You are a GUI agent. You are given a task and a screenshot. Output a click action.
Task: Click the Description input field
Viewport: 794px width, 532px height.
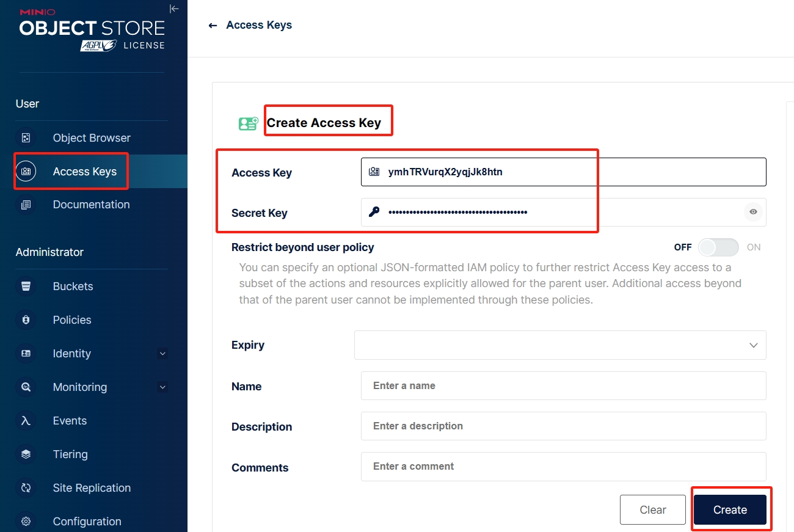[x=563, y=426]
